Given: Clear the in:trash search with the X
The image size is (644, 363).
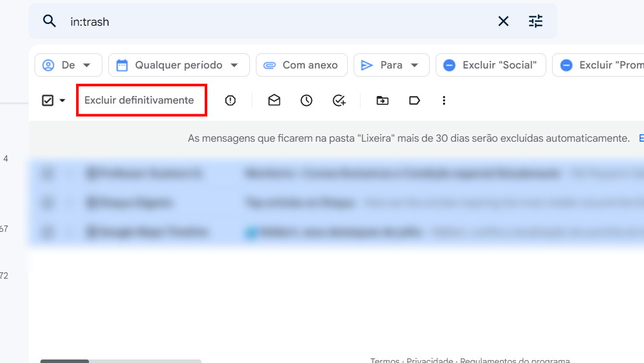Looking at the screenshot, I should [x=503, y=21].
